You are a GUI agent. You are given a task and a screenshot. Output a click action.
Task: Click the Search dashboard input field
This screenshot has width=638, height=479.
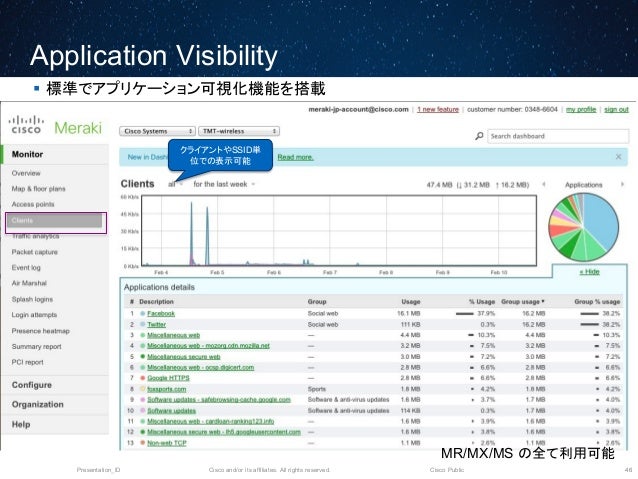[558, 136]
